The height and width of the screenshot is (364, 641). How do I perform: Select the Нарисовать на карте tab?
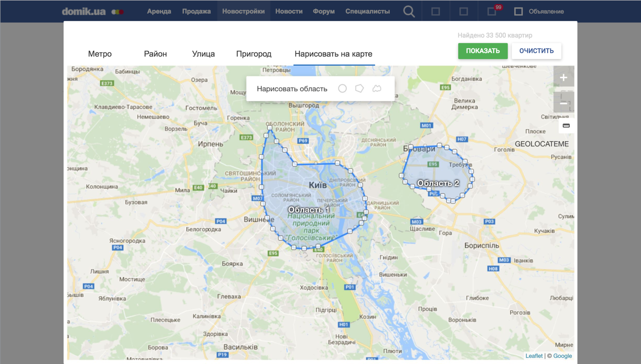pyautogui.click(x=333, y=54)
